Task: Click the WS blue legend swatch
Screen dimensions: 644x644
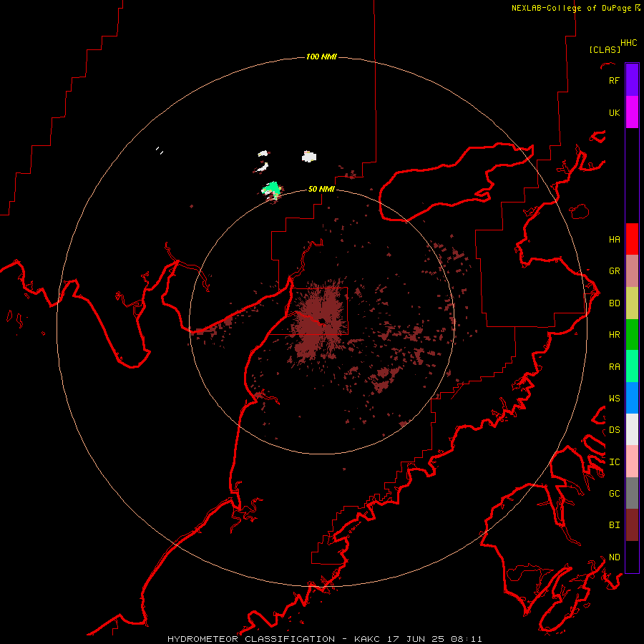Action: click(632, 398)
